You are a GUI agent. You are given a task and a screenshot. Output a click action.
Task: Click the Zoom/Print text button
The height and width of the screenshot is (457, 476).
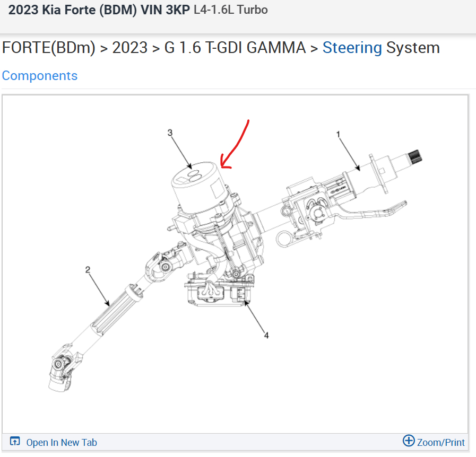click(441, 443)
